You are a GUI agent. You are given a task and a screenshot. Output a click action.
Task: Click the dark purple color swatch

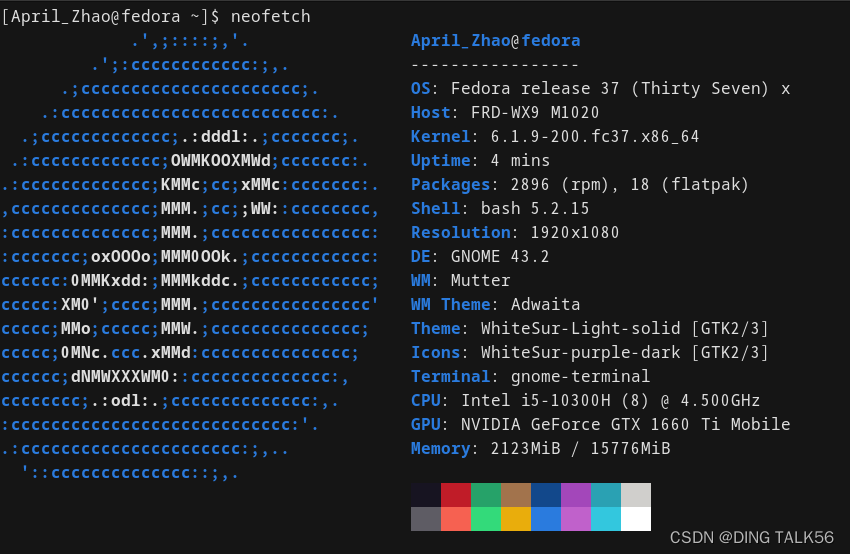coord(576,495)
